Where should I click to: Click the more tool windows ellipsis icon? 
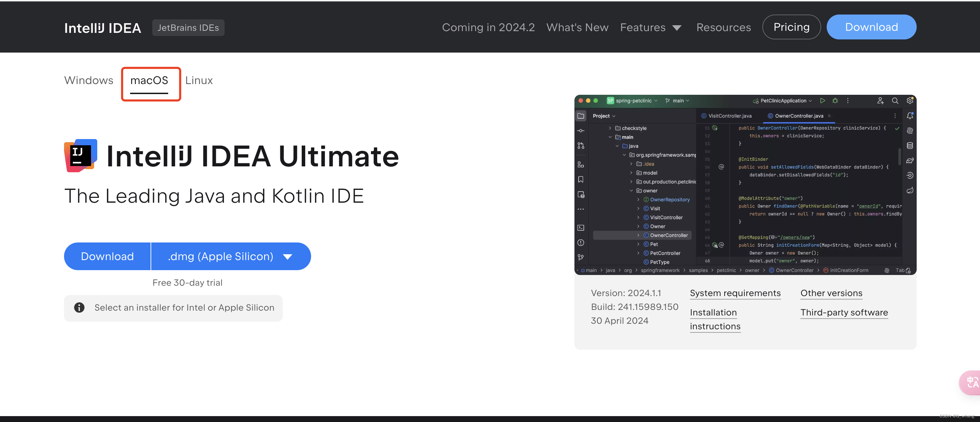pyautogui.click(x=581, y=209)
